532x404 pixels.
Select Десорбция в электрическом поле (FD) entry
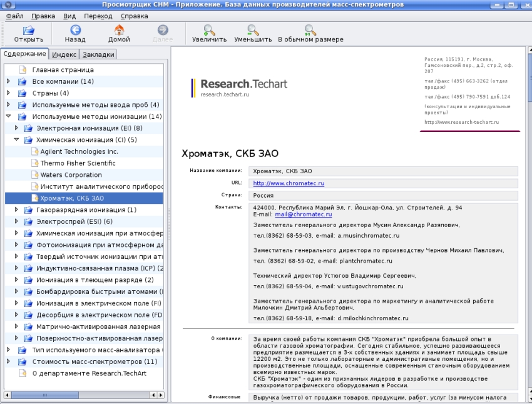(100, 315)
